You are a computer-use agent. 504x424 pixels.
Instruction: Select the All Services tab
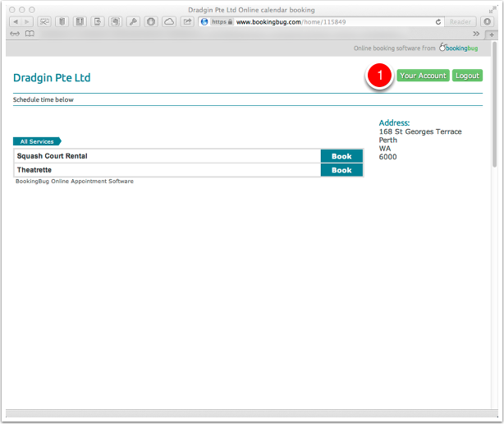point(37,141)
